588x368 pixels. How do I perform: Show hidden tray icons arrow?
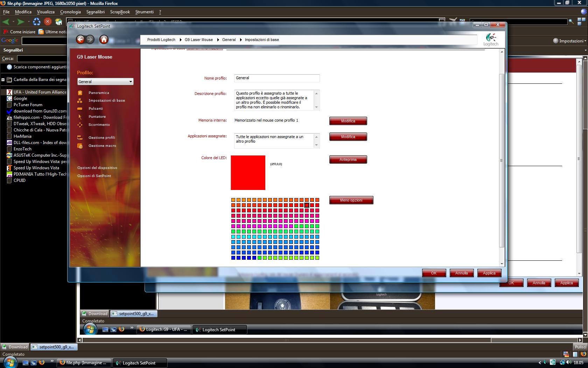540,363
